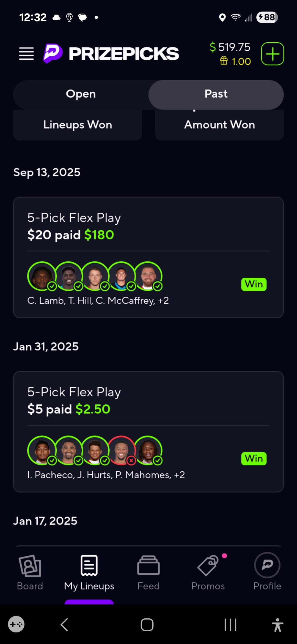Open the Promos tag icon
This screenshot has width=297, height=644.
coord(208,566)
